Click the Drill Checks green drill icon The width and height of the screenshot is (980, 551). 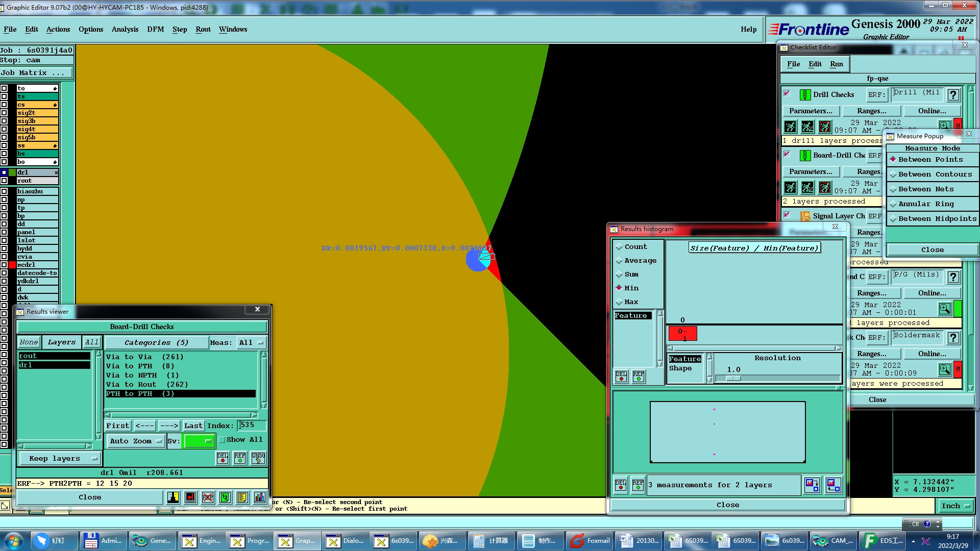(x=805, y=95)
